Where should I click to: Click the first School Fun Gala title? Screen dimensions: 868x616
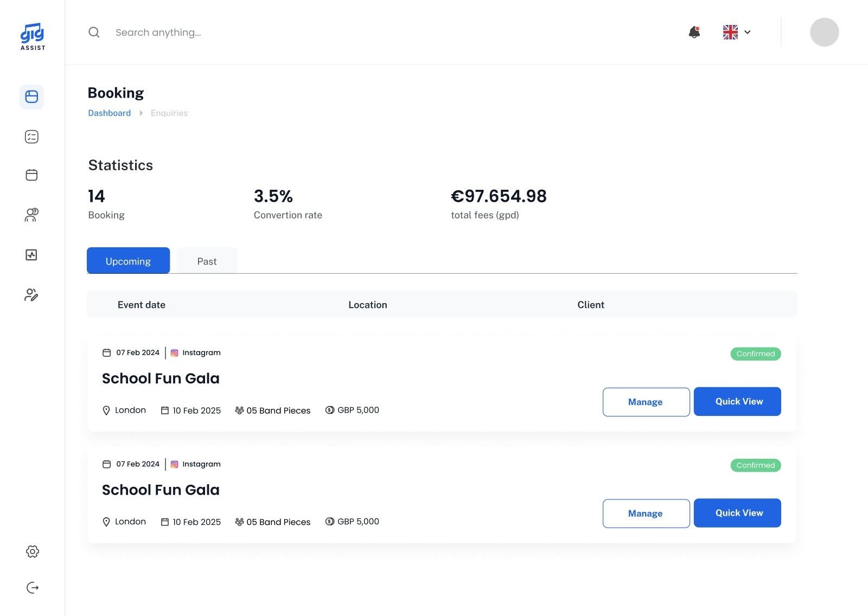[x=161, y=378]
